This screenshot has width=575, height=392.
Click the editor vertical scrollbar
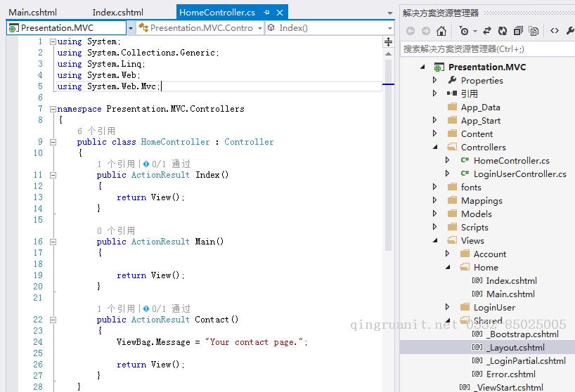pos(388,176)
